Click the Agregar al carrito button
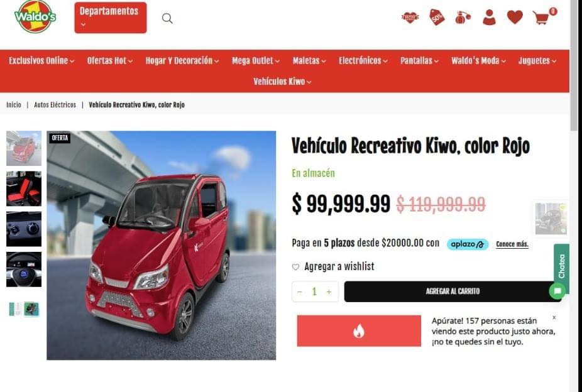 pos(453,291)
